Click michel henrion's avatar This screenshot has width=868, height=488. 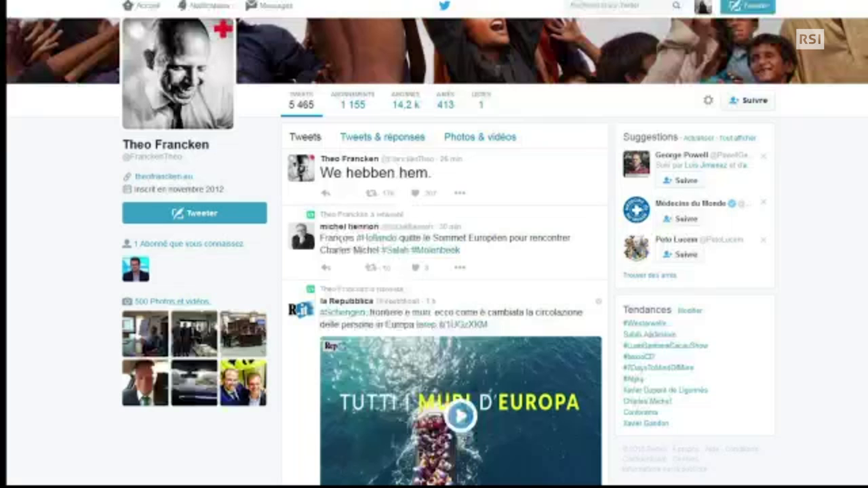tap(301, 236)
